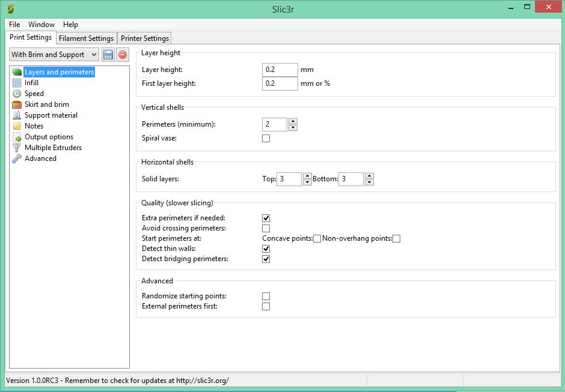Click the save preset floppy disk icon

coord(108,55)
